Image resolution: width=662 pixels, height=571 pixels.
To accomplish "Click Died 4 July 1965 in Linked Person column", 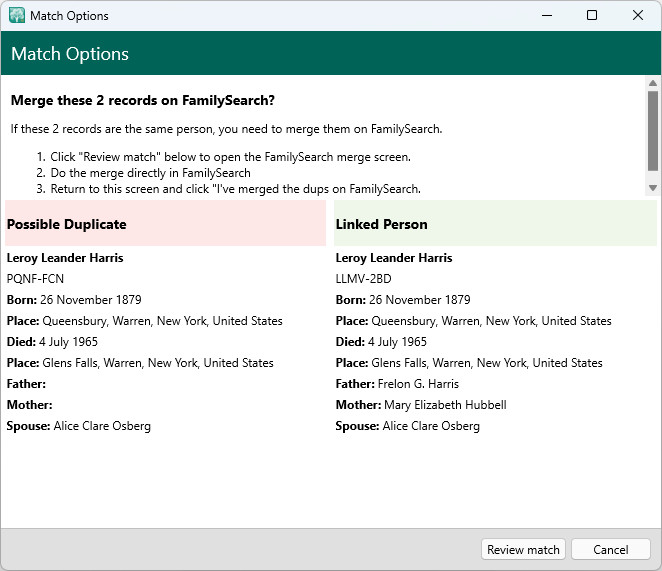I will pos(381,342).
